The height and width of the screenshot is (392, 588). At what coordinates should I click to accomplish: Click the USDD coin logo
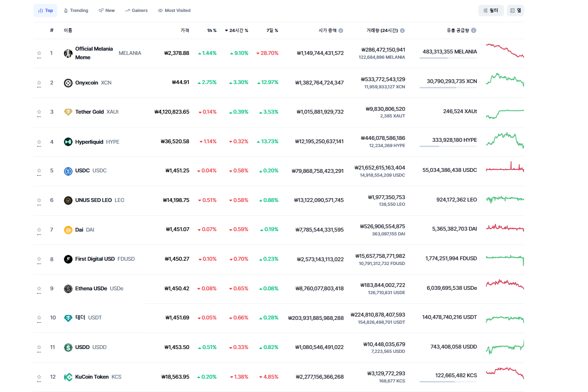pyautogui.click(x=68, y=348)
